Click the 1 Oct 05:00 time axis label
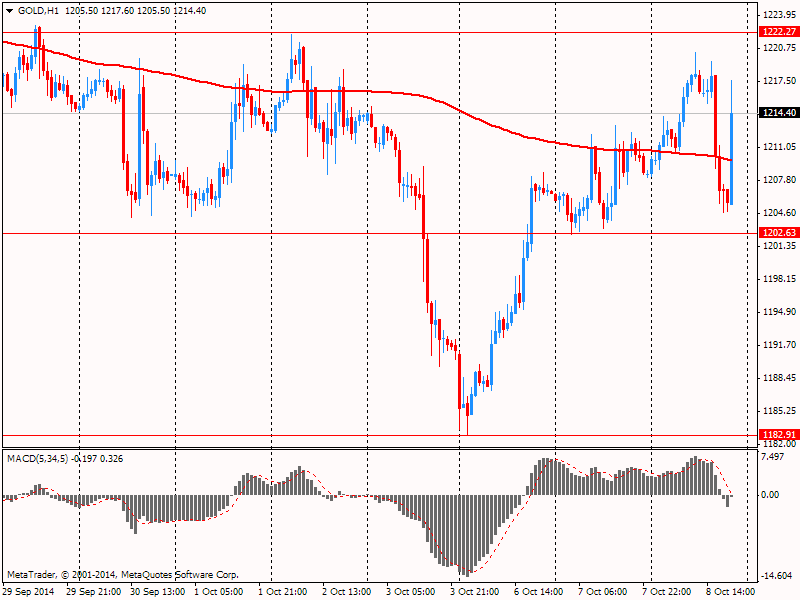Viewport: 800px width, 600px height. (x=219, y=592)
